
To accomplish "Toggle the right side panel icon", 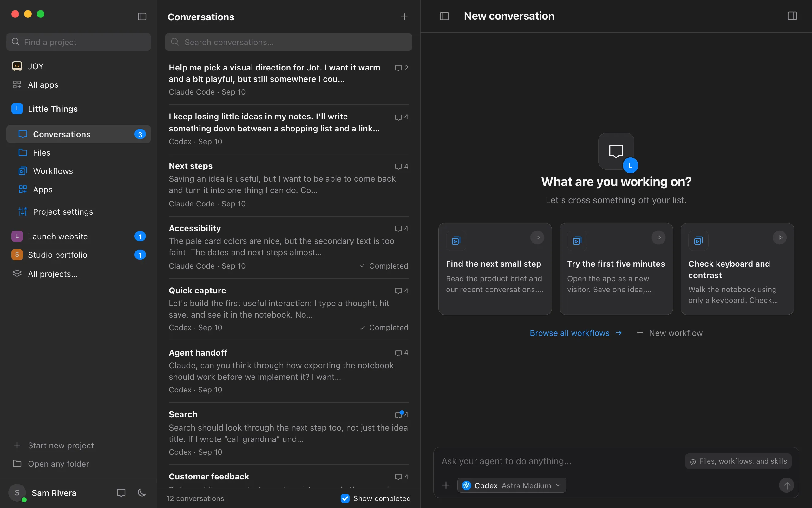I will (792, 16).
